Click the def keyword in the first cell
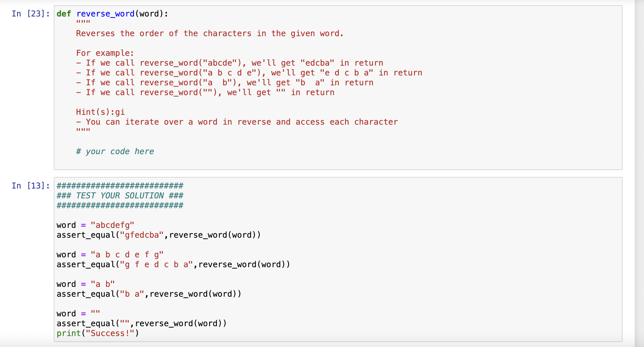This screenshot has height=347, width=644. tap(64, 14)
